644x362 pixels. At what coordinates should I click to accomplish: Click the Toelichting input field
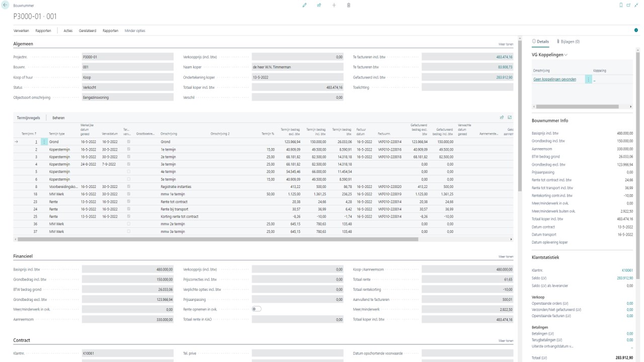click(467, 87)
